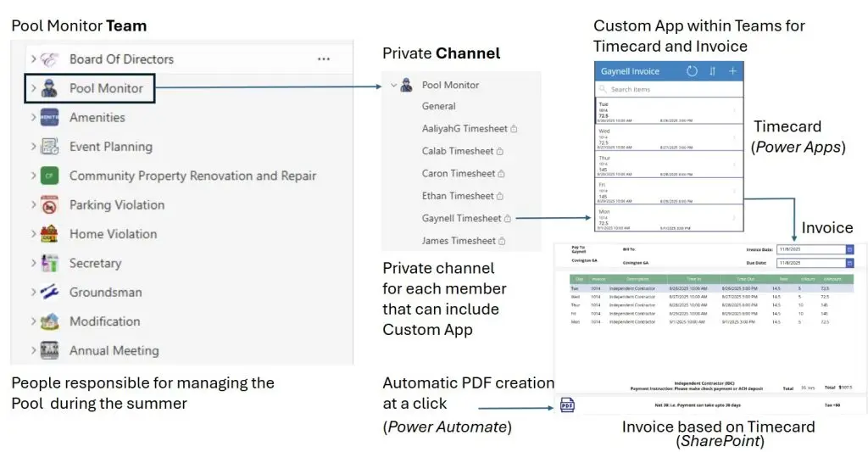The image size is (868, 452).
Task: Click the Amenities team icon
Action: (x=49, y=117)
